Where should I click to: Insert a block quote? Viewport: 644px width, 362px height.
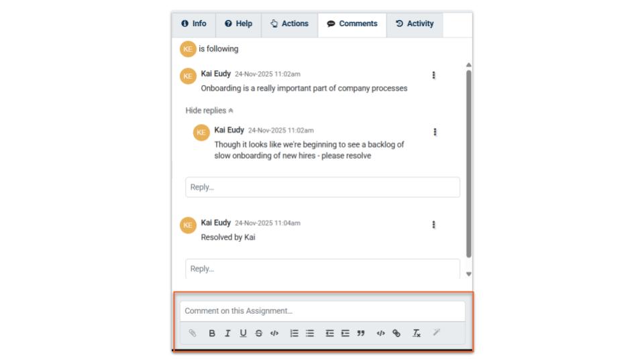pyautogui.click(x=361, y=333)
